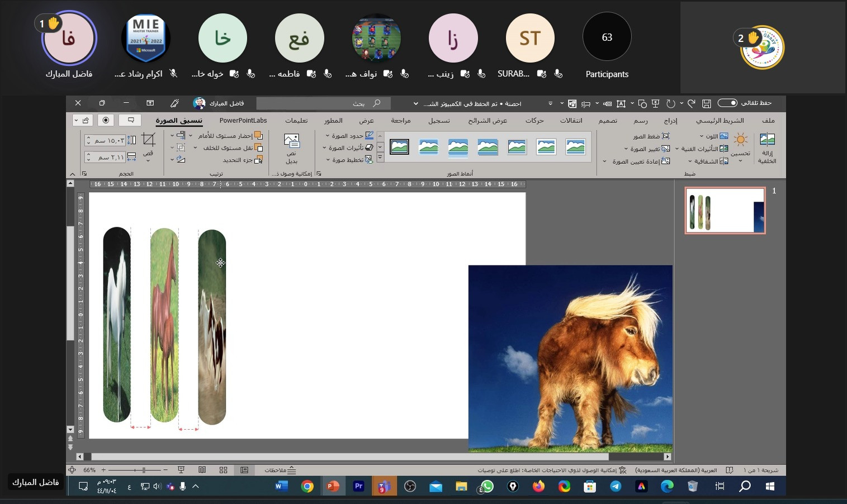847x504 pixels.
Task: Open the Insert (إدراج) tab
Action: (x=670, y=120)
